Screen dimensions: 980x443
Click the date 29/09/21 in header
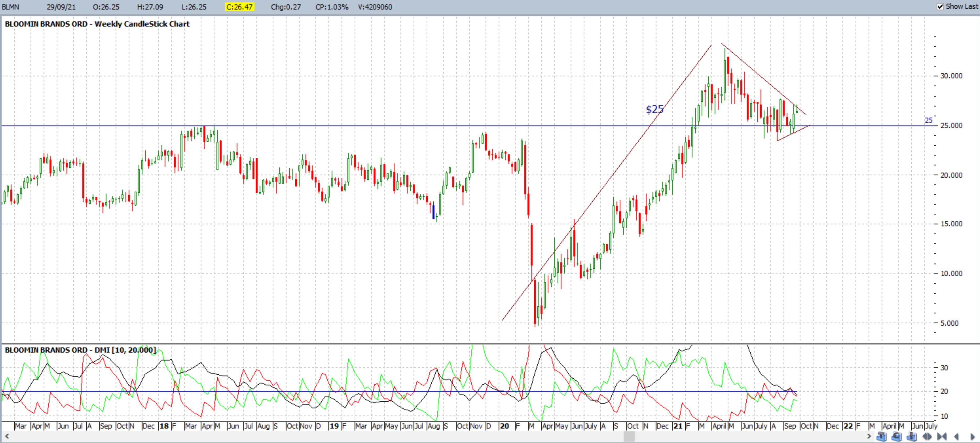point(61,7)
